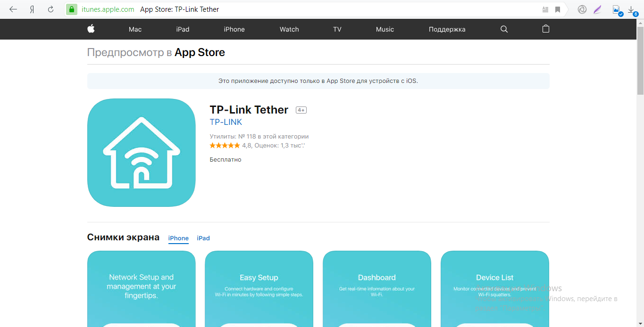Open the iPhone section in Apple nav

tap(234, 29)
